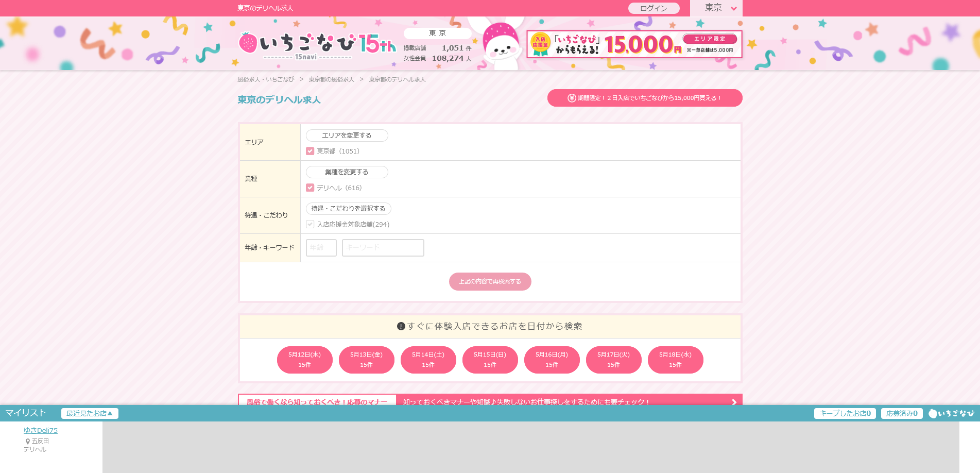Viewport: 980px width, 473px height.
Task: Select date 5月14日(土) 15件
Action: click(428, 360)
